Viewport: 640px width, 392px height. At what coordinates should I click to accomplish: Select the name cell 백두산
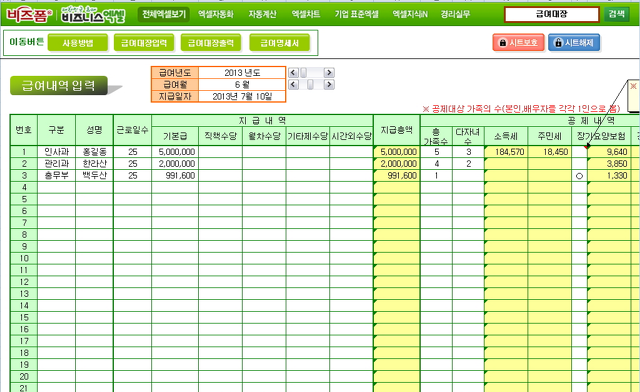pos(94,176)
